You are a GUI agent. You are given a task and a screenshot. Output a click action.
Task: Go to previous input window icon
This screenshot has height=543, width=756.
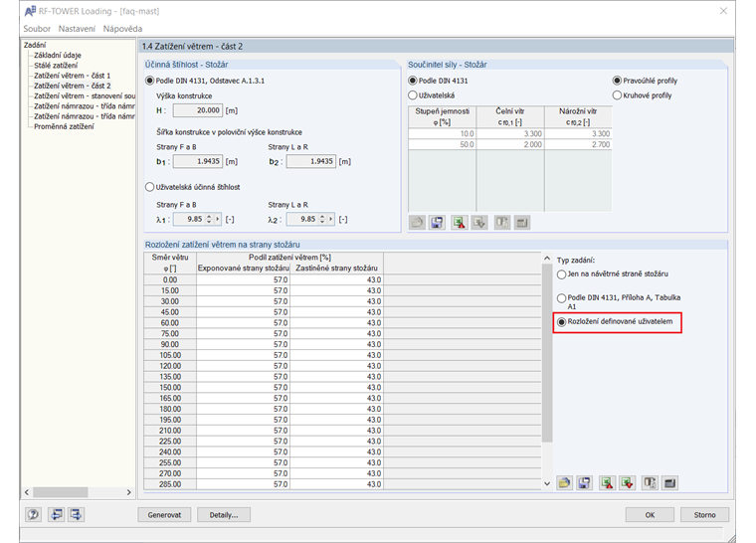point(57,514)
